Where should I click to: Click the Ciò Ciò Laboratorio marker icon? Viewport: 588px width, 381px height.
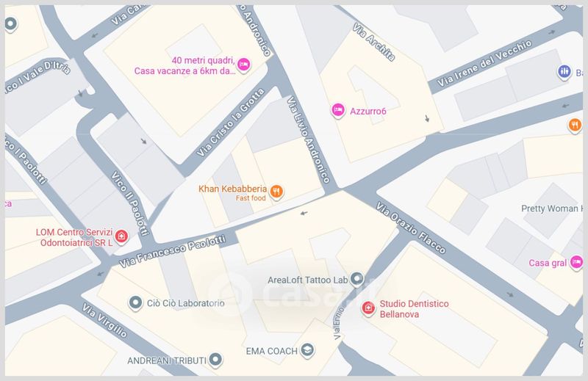click(x=135, y=302)
